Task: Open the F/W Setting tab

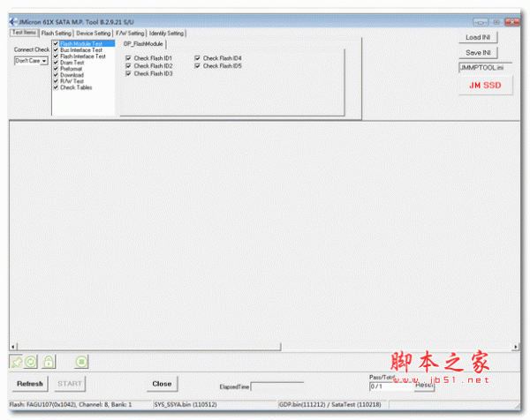Action: [130, 33]
